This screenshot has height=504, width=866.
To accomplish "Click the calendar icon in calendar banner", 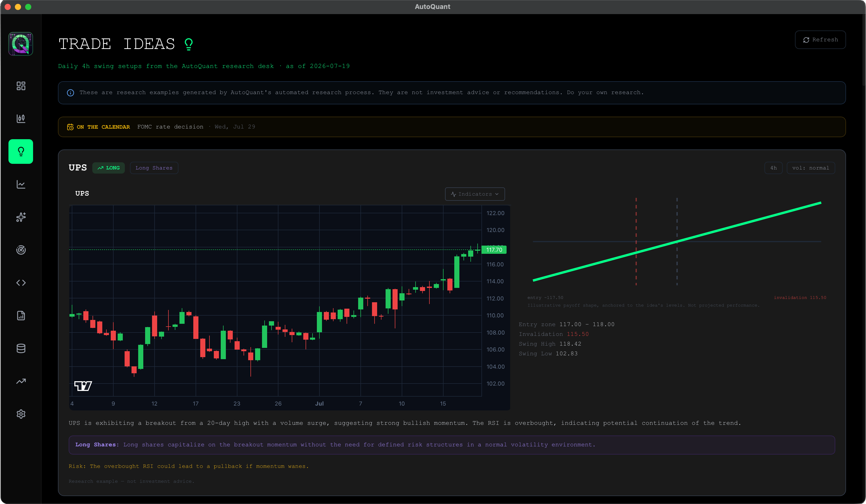I will click(70, 127).
